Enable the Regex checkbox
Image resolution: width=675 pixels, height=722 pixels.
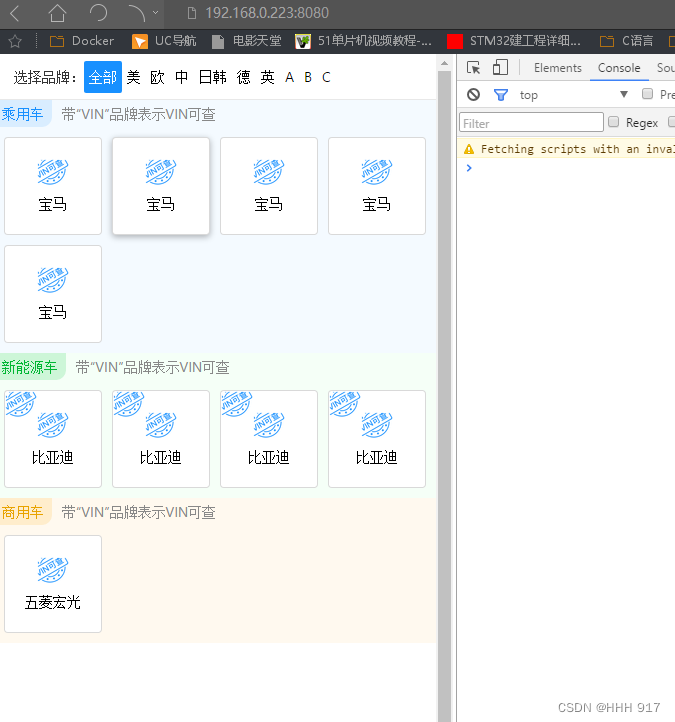(x=613, y=122)
